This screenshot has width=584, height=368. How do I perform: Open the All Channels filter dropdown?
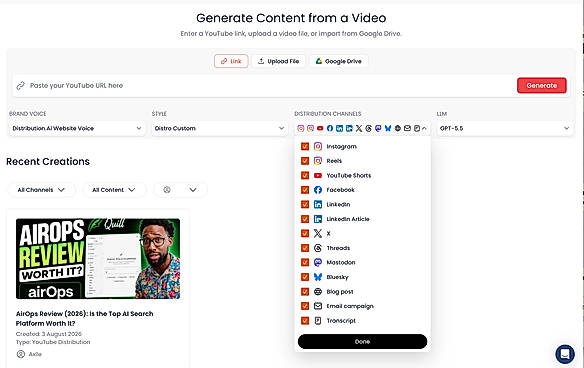coord(41,190)
